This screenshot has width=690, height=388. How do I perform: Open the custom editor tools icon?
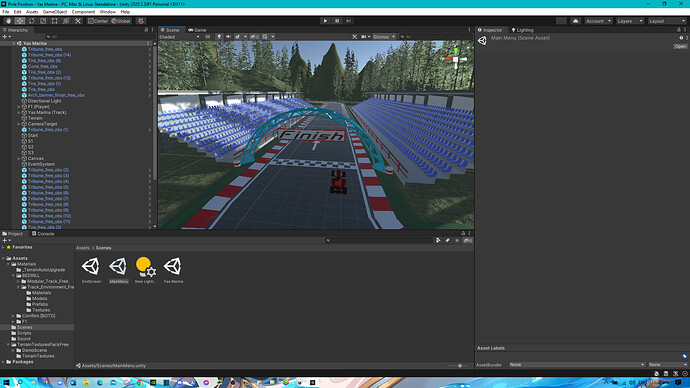(x=78, y=21)
